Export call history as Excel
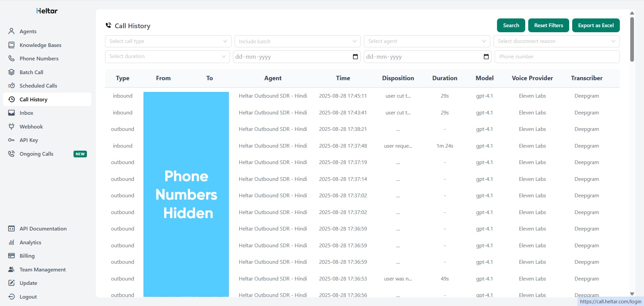This screenshot has width=644, height=306. [596, 25]
